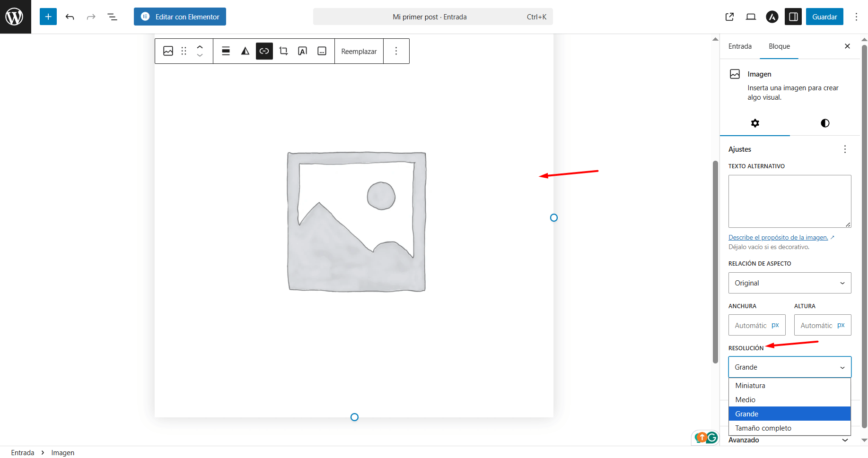The width and height of the screenshot is (868, 458).
Task: Switch to the Entrada tab
Action: [740, 46]
